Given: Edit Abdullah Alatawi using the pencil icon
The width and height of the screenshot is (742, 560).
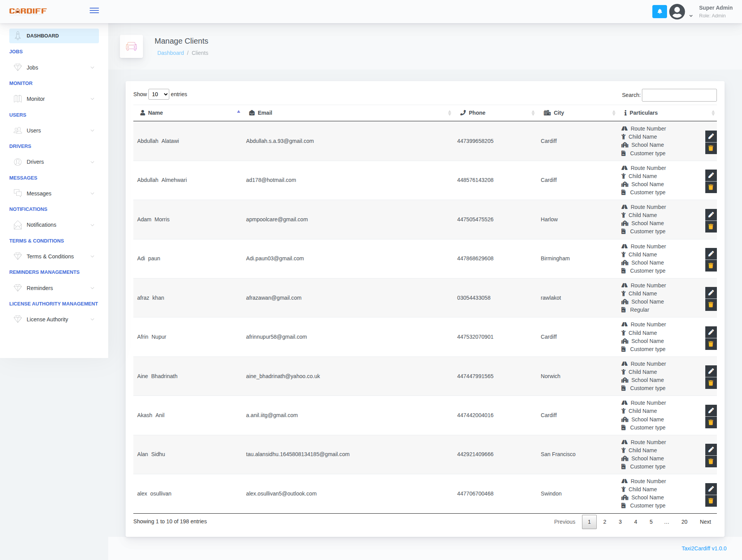Looking at the screenshot, I should click(711, 136).
